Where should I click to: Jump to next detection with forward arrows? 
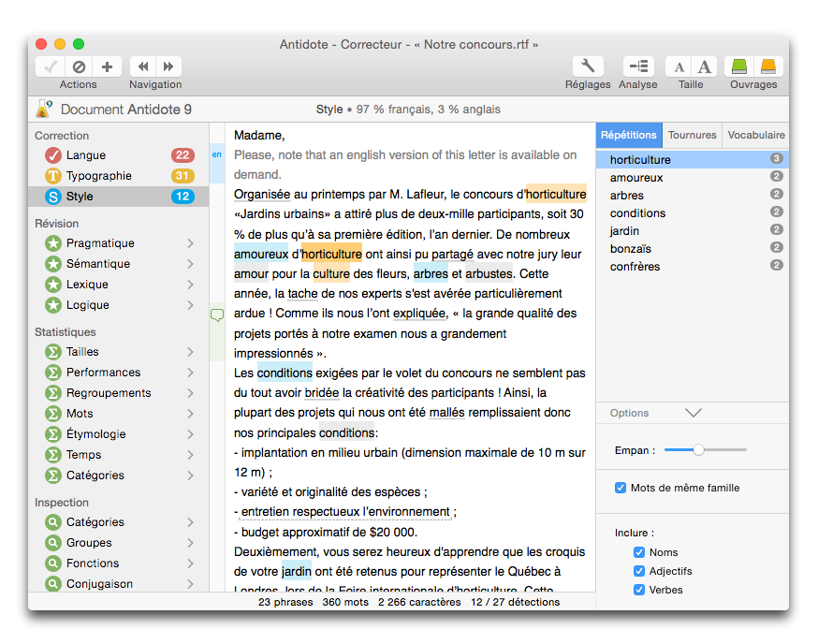pyautogui.click(x=168, y=66)
